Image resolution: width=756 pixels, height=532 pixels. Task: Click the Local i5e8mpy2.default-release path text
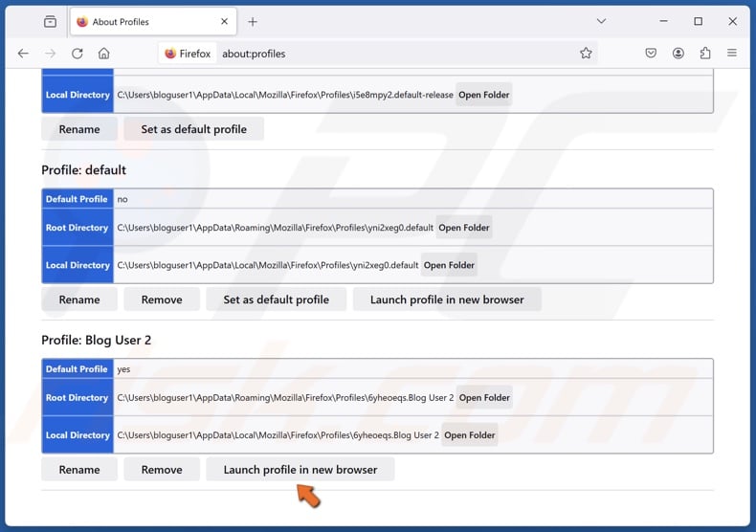pyautogui.click(x=285, y=95)
